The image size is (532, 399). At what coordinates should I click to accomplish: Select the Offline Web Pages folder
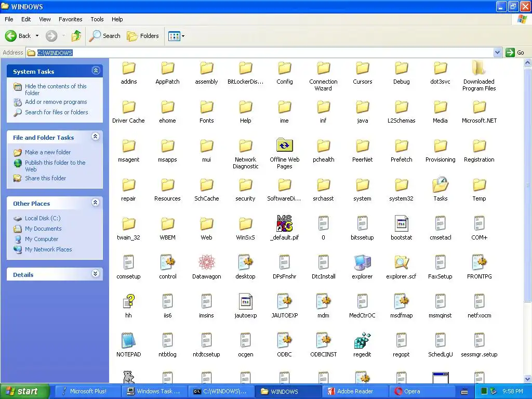coord(284,145)
